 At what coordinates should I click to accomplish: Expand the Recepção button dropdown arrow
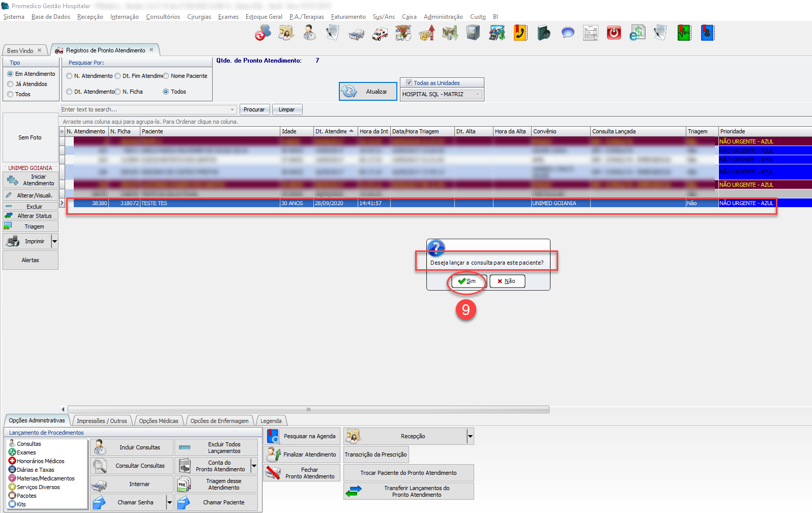pos(470,436)
